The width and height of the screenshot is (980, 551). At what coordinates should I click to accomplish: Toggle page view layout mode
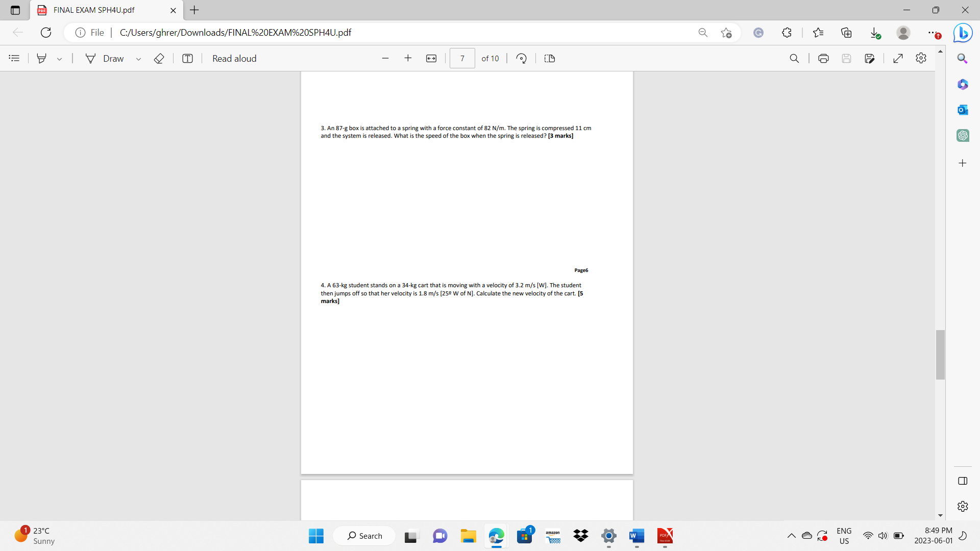pos(550,58)
